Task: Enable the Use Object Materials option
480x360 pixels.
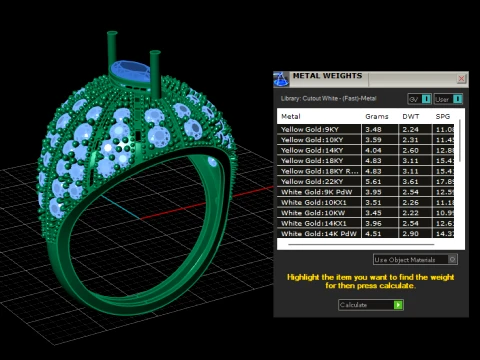Action: pos(415,259)
